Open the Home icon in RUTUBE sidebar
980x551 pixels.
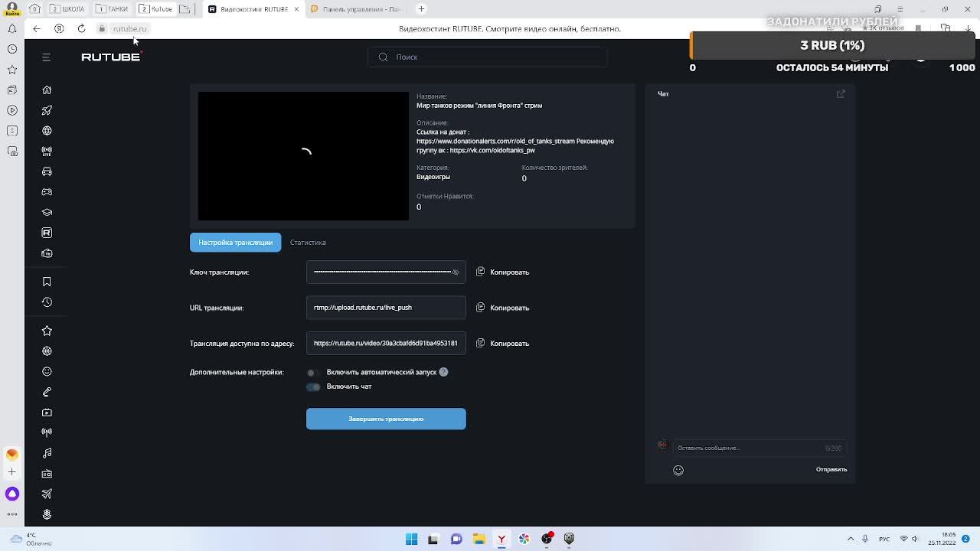point(47,90)
